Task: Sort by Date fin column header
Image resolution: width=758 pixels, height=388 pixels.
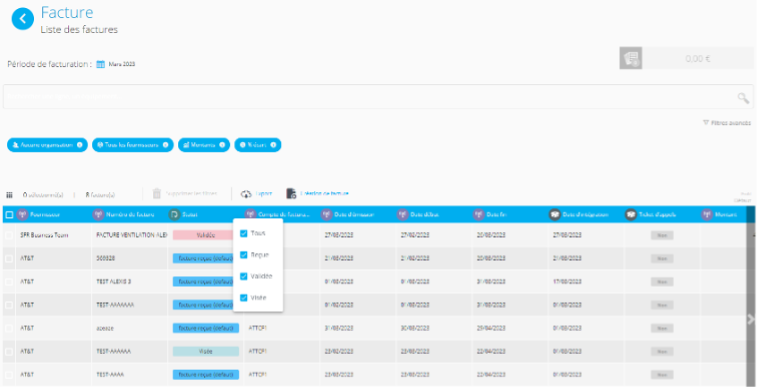Action: point(496,215)
